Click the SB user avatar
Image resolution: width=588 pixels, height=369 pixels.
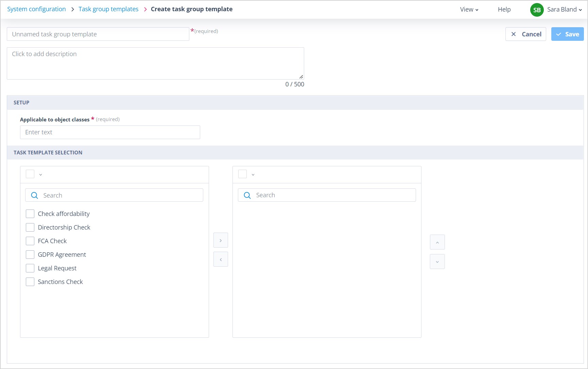(x=537, y=10)
